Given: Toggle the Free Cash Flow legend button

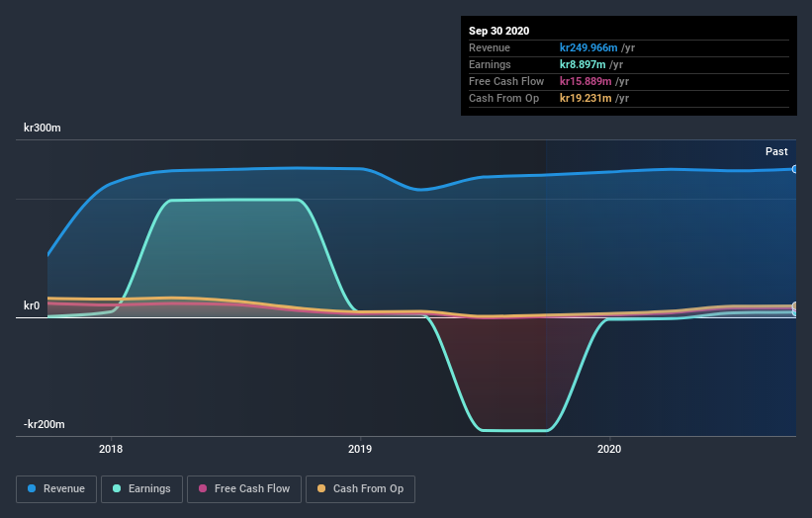Looking at the screenshot, I should coord(244,489).
